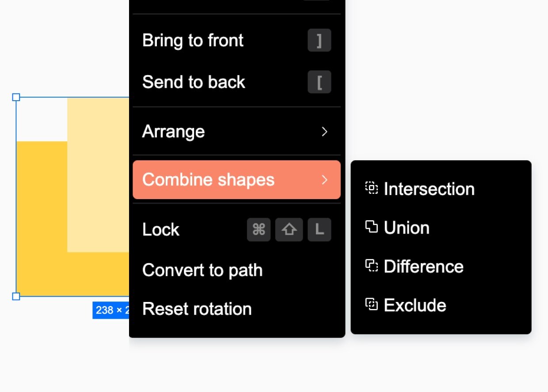The height and width of the screenshot is (392, 548).
Task: Select Reset rotation menu item
Action: click(197, 309)
